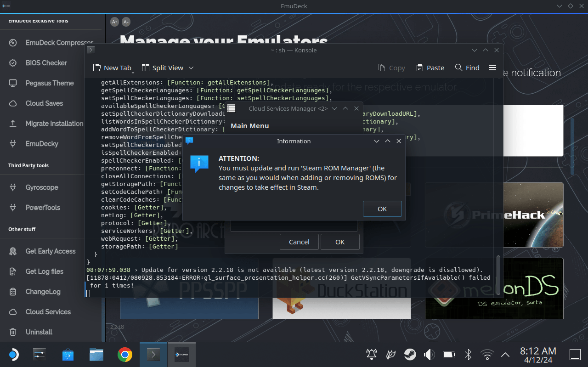Open Bluetooth tray icon
Viewport: 588px width, 367px height.
468,354
